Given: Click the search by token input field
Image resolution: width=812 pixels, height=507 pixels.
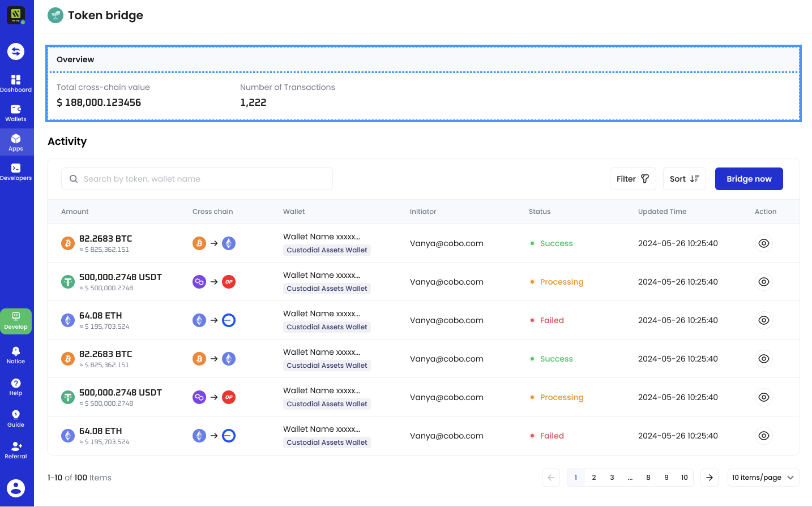Looking at the screenshot, I should click(196, 178).
